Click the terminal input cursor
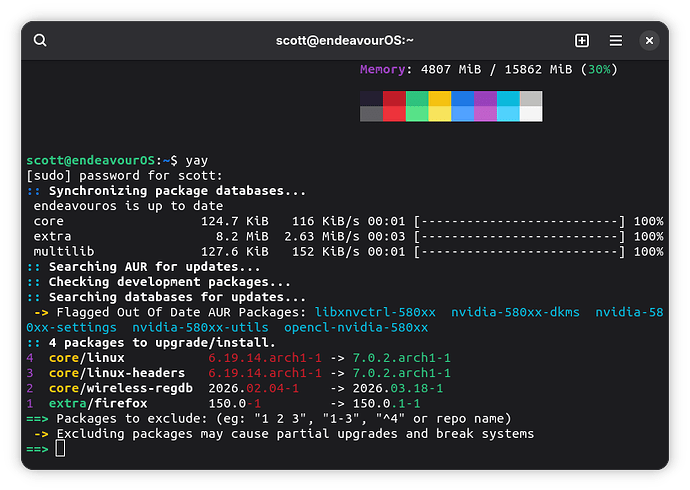The height and width of the screenshot is (490, 690). pos(60,449)
